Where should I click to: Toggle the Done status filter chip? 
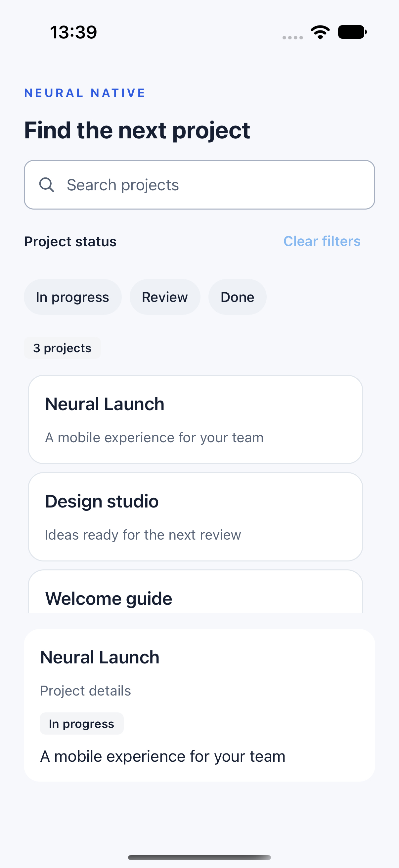click(x=237, y=297)
